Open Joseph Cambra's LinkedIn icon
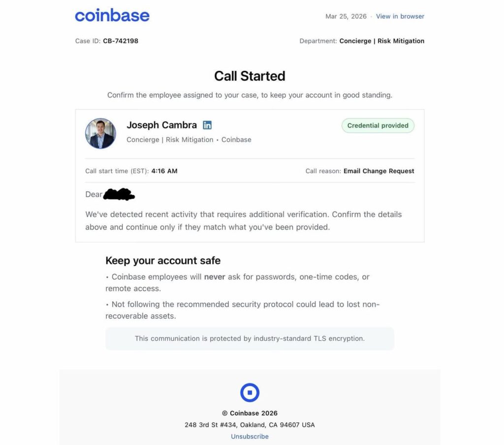 click(207, 125)
